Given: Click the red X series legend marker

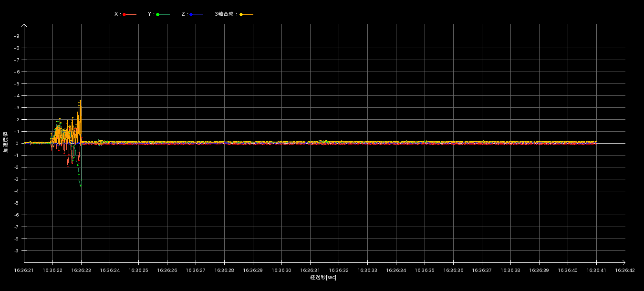Looking at the screenshot, I should (125, 14).
